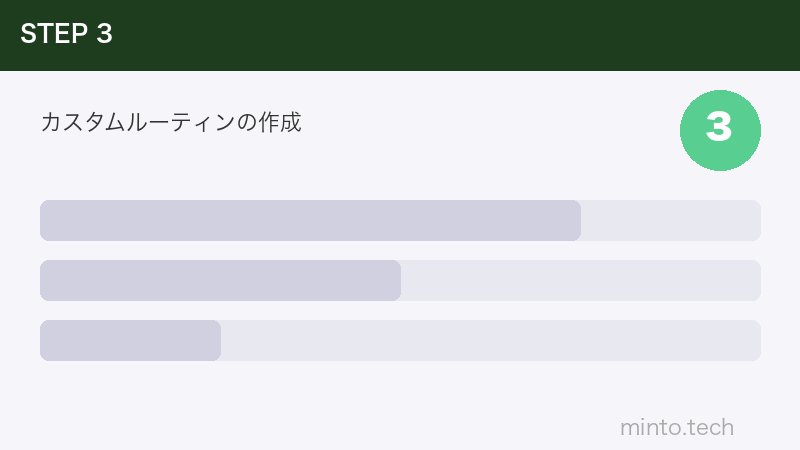Click the filled portion of the top progress bar
The image size is (800, 450).
310,221
